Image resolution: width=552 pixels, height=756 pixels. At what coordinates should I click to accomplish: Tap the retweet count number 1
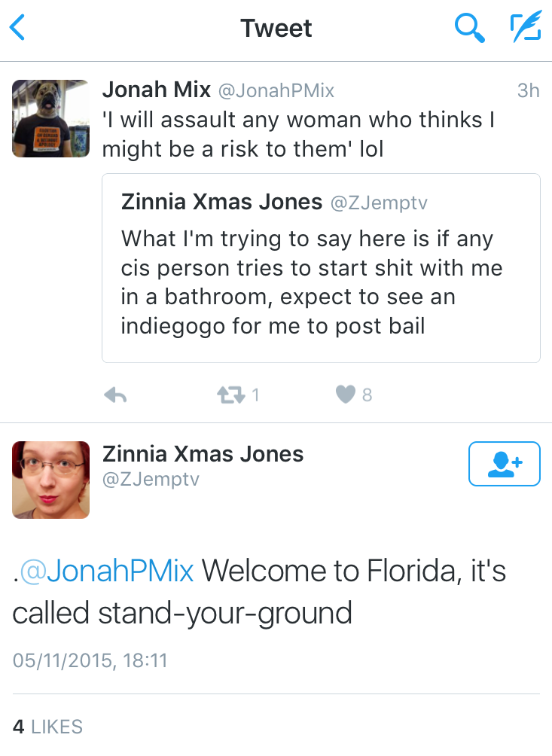click(x=255, y=395)
